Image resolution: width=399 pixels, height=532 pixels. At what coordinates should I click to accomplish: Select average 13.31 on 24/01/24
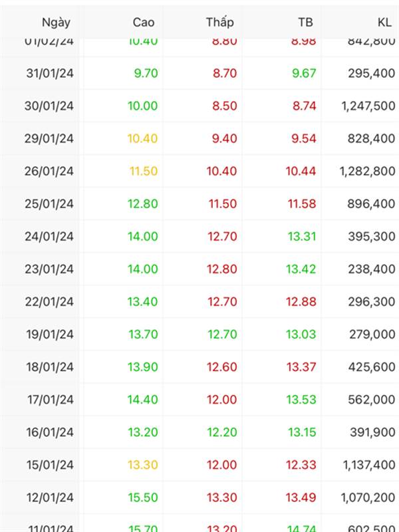(302, 237)
